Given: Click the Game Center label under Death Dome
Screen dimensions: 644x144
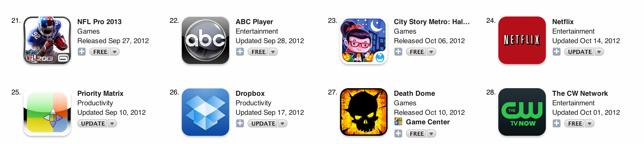Looking at the screenshot, I should click(428, 122).
